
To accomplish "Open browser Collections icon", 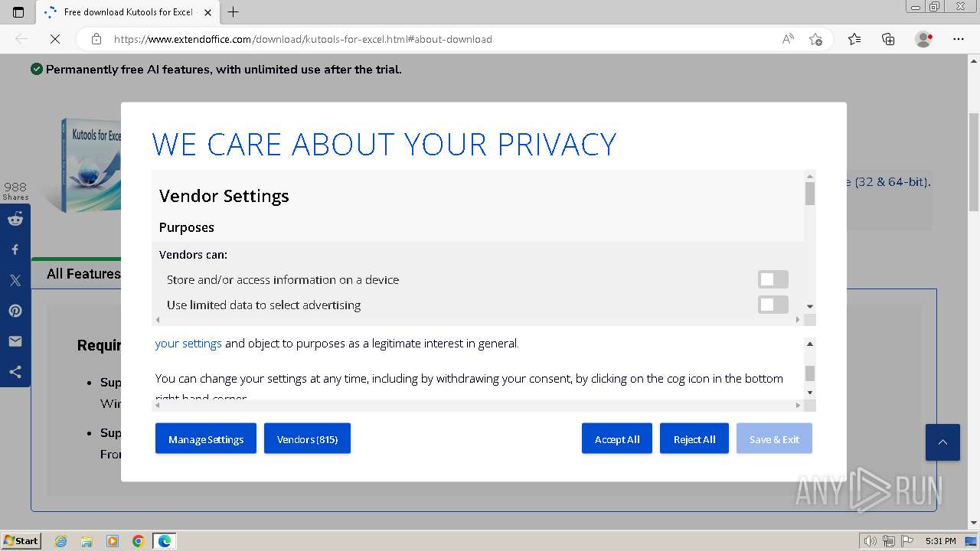I will tap(888, 39).
